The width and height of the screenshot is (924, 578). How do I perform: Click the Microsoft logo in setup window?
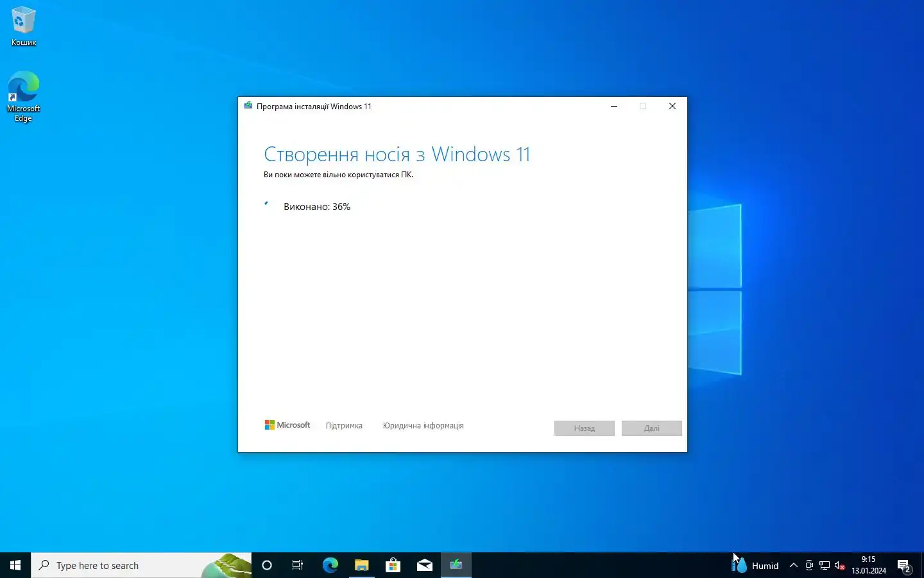287,425
